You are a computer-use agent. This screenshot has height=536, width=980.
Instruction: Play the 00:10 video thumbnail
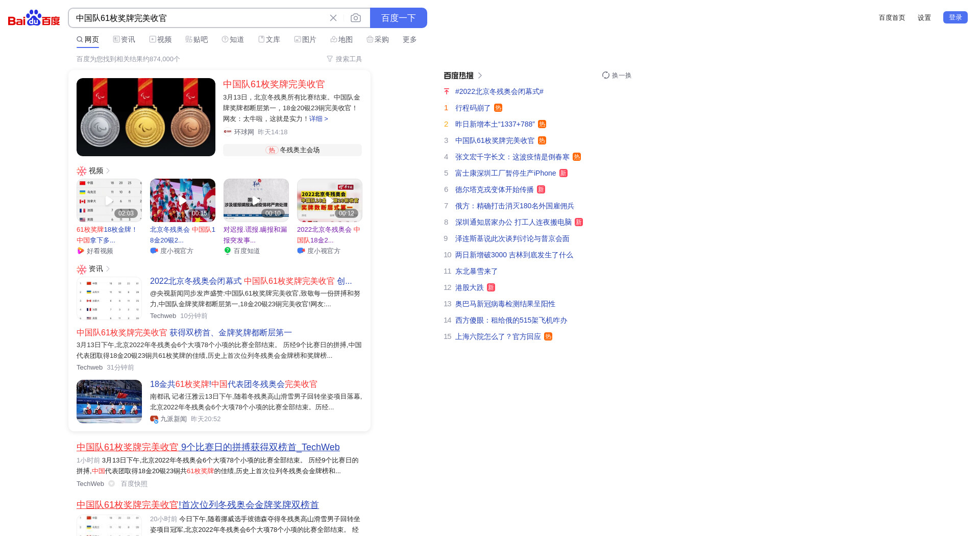tap(256, 200)
